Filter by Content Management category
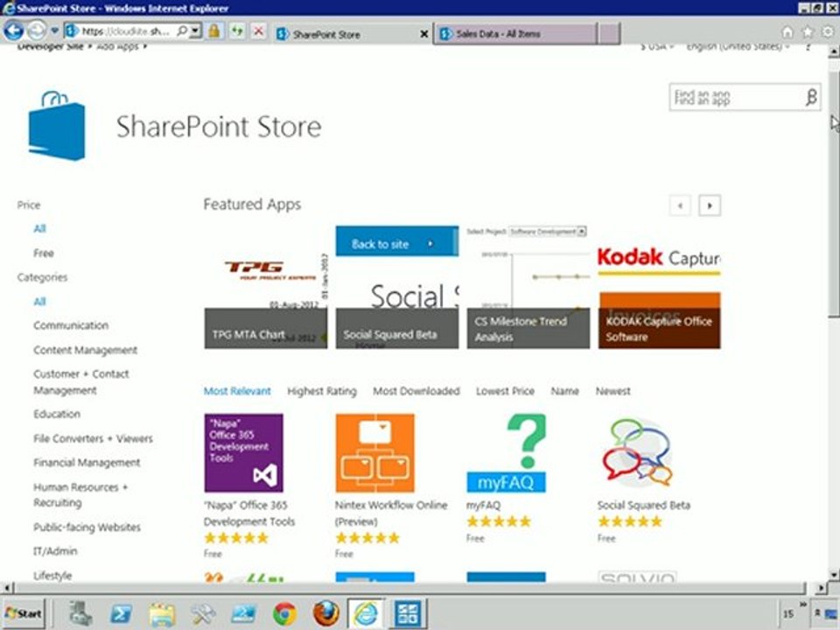The image size is (840, 630). pos(85,350)
